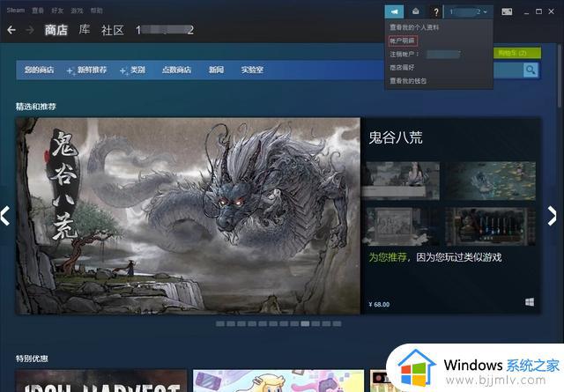564x392 pixels.
Task: Open the 游戏 menu
Action: [77, 11]
